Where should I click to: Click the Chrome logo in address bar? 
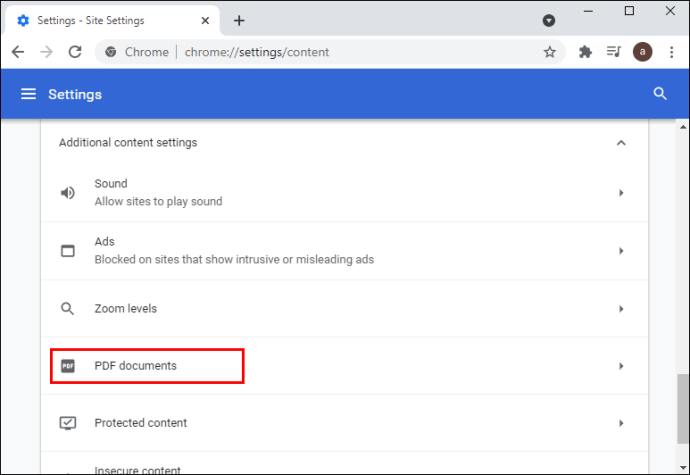[110, 52]
